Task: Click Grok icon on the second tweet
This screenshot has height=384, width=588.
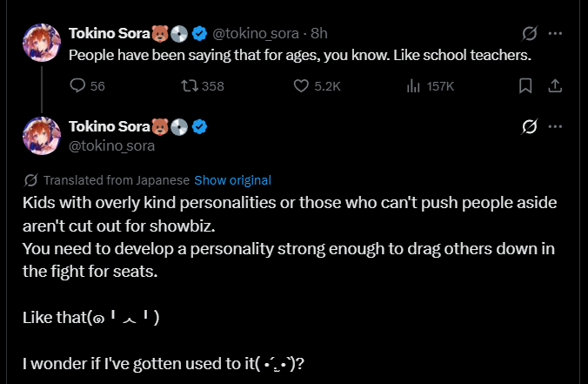Action: click(528, 127)
